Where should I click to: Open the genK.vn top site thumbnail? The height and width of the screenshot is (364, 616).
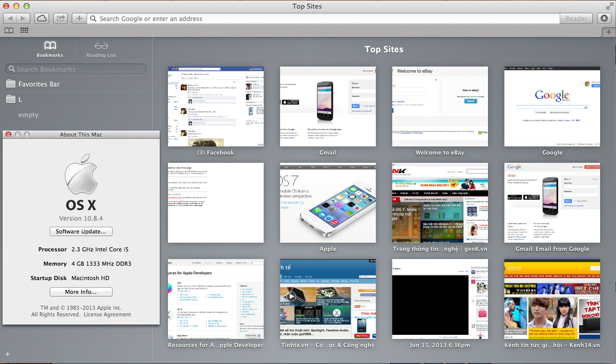(440, 203)
